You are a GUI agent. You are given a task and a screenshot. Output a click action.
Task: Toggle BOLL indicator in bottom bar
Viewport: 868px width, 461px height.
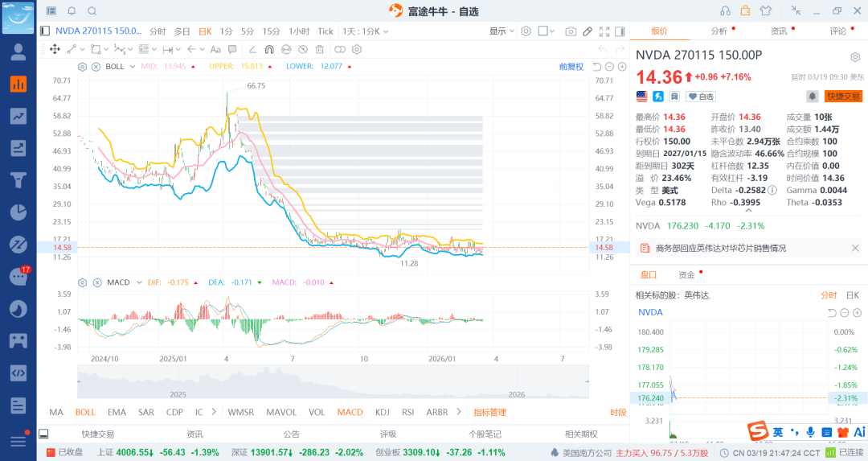85,412
